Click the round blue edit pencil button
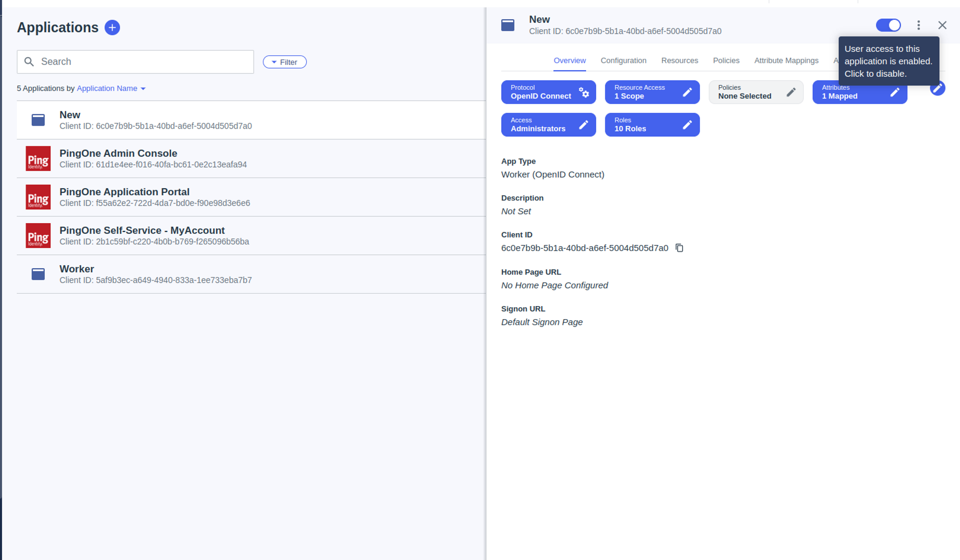Viewport: 960px width, 560px height. tap(937, 88)
